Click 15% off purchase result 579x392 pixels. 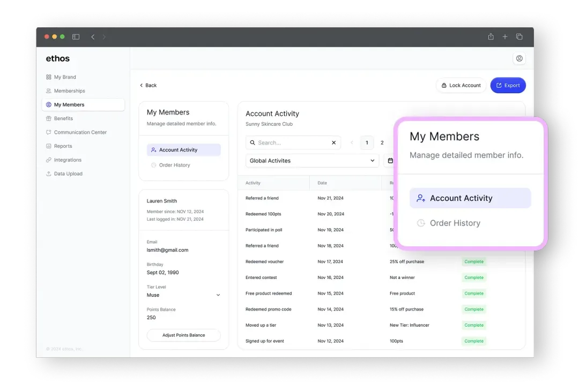pos(406,309)
